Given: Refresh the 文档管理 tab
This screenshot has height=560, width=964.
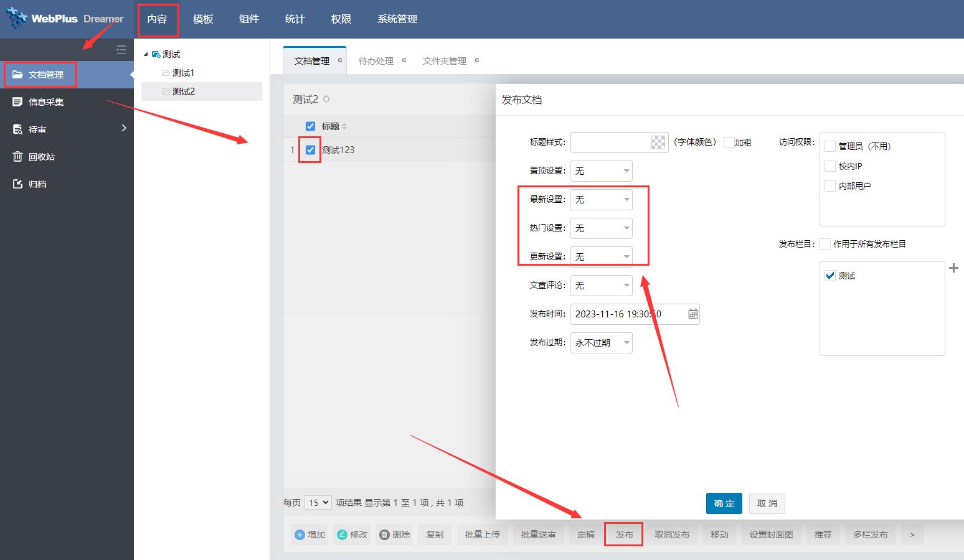Looking at the screenshot, I should click(339, 60).
